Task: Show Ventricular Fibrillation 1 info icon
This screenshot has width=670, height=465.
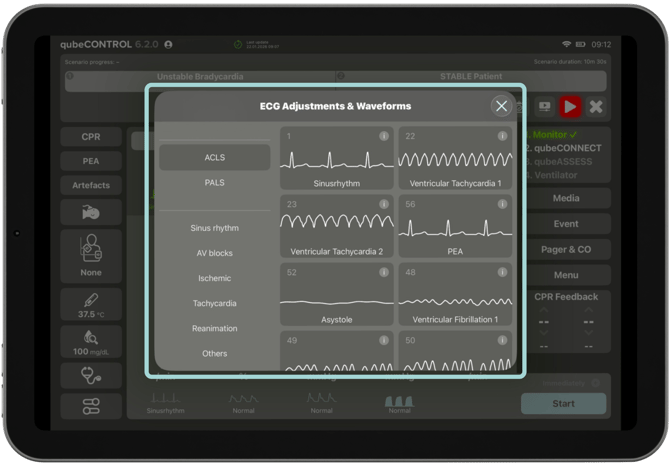Action: [x=501, y=272]
